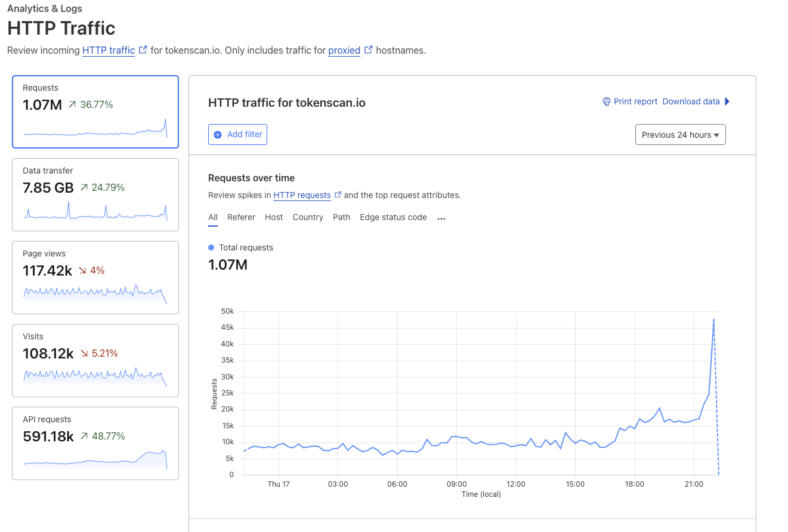Open the HTTP traffic documentation link
The image size is (788, 532).
[109, 50]
